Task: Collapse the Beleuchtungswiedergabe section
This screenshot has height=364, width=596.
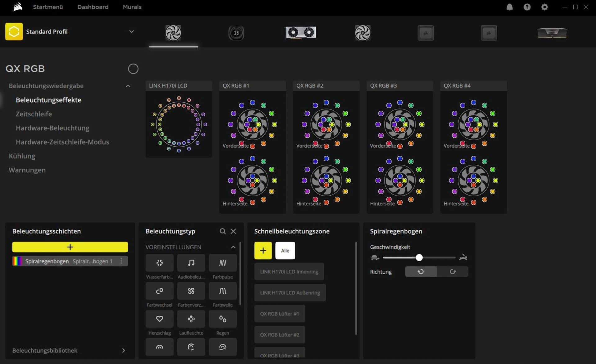Action: (128, 86)
